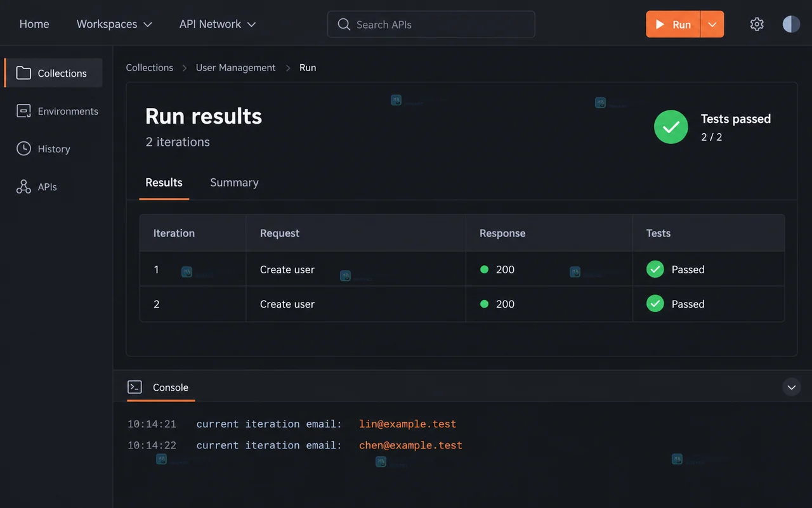
Task: Focus the Search APIs input field
Action: (431, 24)
